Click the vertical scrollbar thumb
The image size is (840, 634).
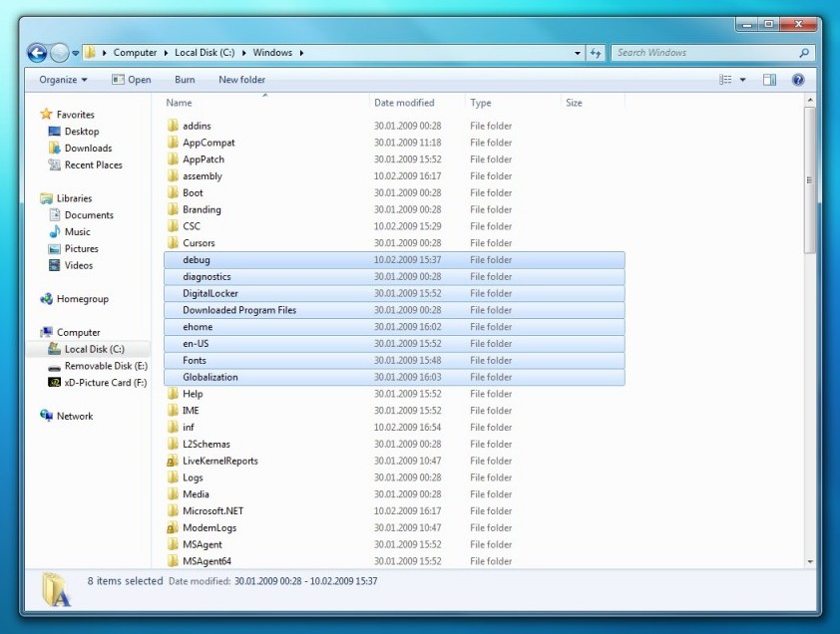click(x=809, y=179)
